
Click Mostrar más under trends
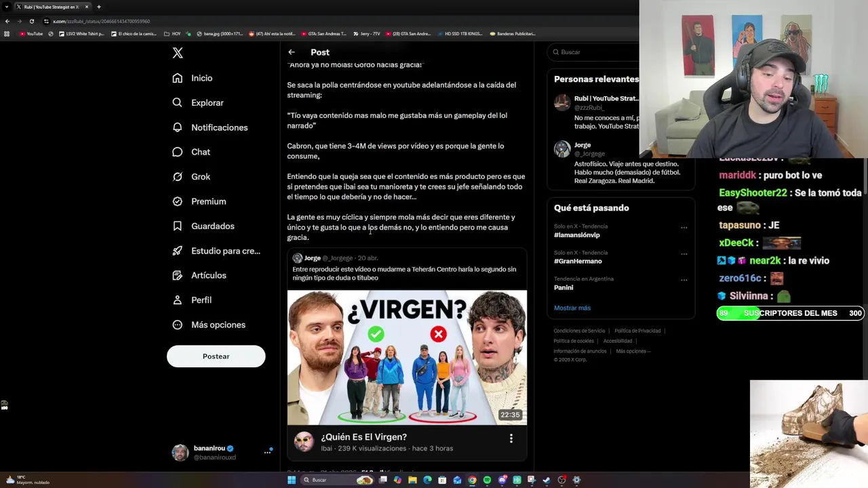point(572,308)
